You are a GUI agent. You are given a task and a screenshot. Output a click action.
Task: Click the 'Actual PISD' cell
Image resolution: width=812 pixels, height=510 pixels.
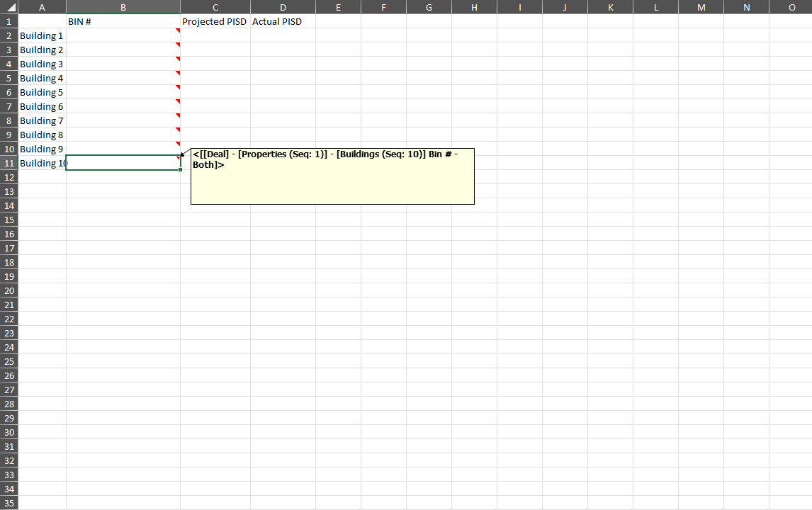pyautogui.click(x=283, y=21)
